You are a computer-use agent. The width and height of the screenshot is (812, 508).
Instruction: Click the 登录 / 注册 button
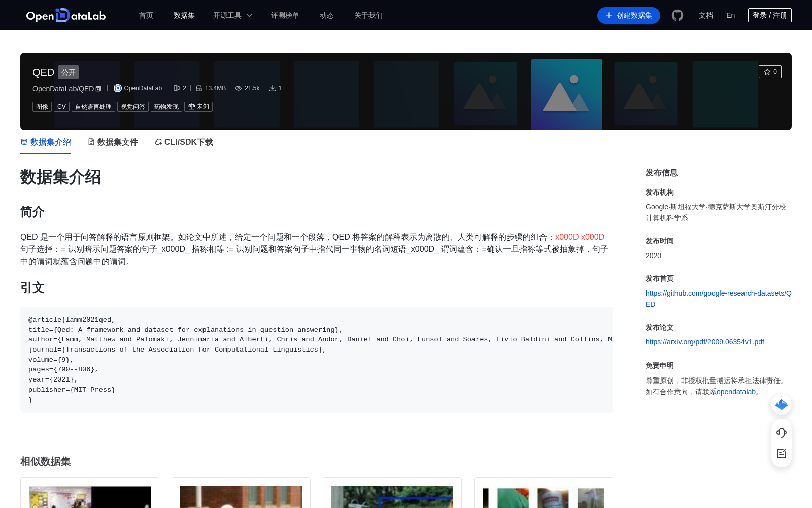(x=770, y=15)
